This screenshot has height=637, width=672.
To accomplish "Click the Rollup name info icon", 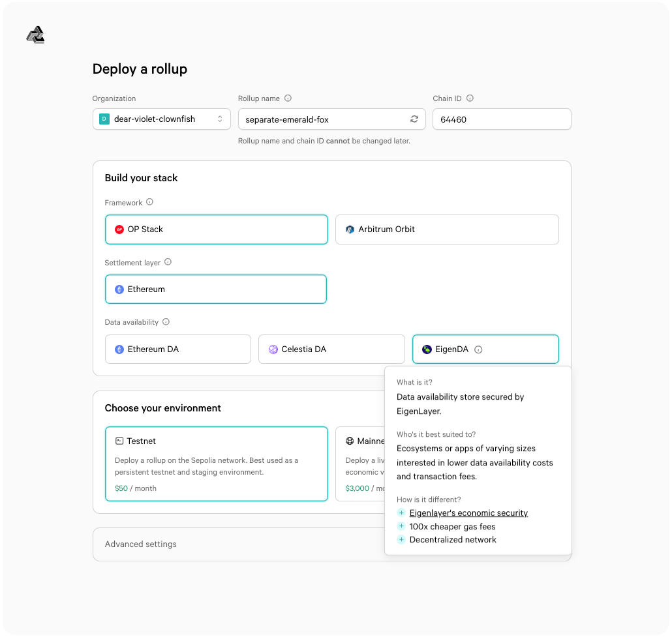I will click(288, 98).
